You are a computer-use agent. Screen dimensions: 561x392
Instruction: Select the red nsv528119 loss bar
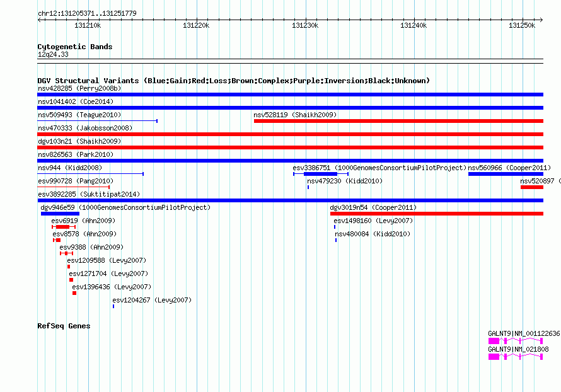click(398, 121)
